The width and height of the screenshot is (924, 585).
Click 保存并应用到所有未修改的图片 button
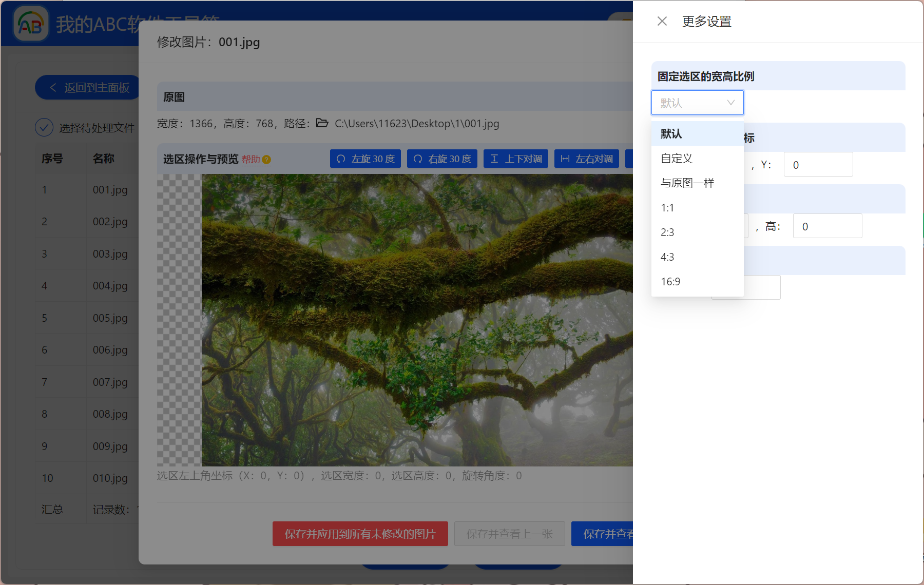click(359, 534)
